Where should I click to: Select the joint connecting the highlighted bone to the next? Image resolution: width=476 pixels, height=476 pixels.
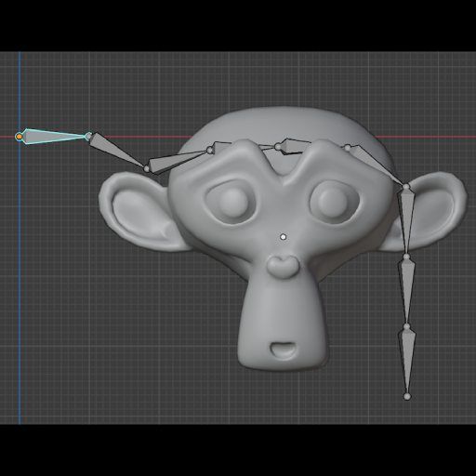tap(89, 136)
